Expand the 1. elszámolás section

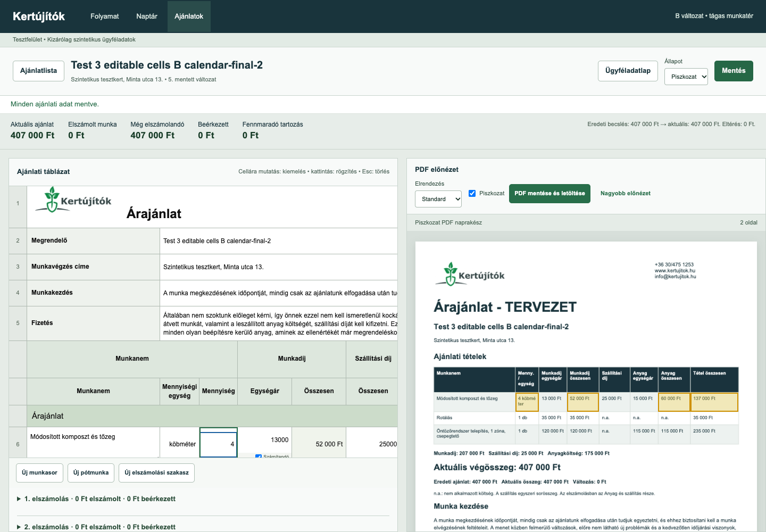[x=96, y=499]
